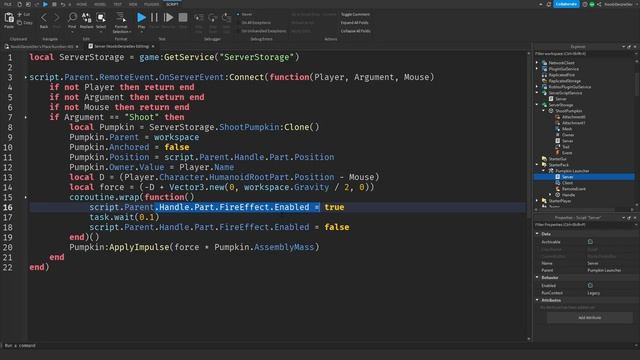The width and height of the screenshot is (640, 360).
Task: Toggle the Enabled property checkbox
Action: click(x=590, y=285)
